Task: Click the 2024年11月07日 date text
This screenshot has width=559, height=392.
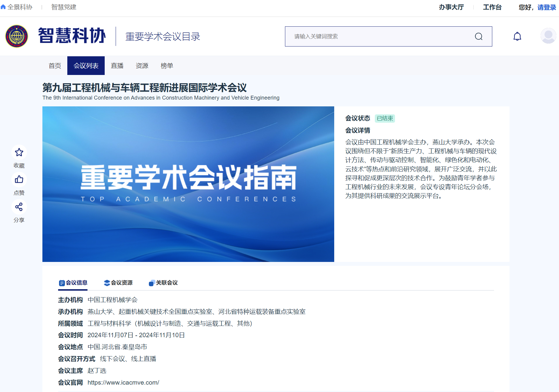Action: click(x=110, y=335)
